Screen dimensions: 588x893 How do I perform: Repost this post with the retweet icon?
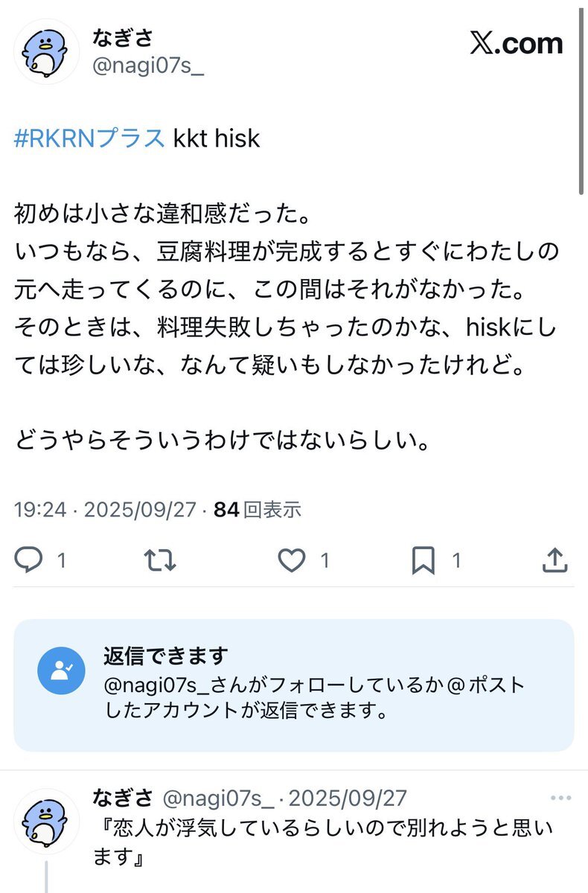[x=160, y=560]
